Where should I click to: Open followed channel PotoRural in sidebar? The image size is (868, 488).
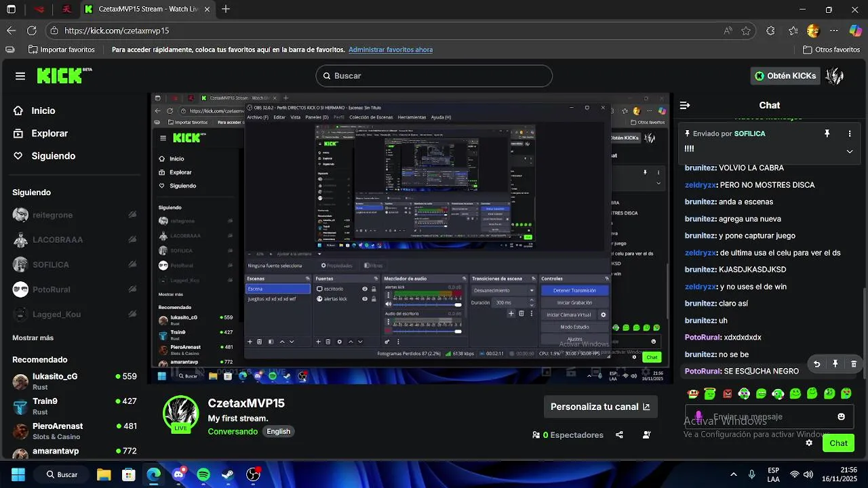pos(75,289)
